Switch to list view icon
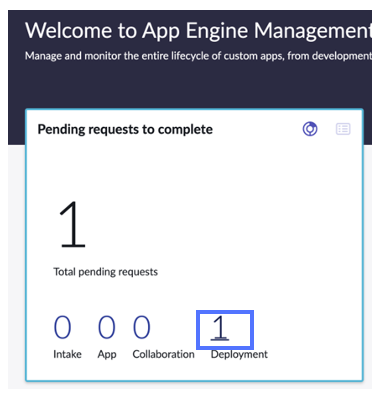The image size is (380, 402). point(343,129)
